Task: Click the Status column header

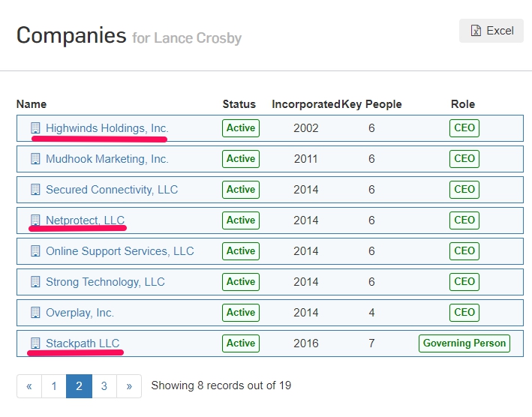Action: (239, 104)
